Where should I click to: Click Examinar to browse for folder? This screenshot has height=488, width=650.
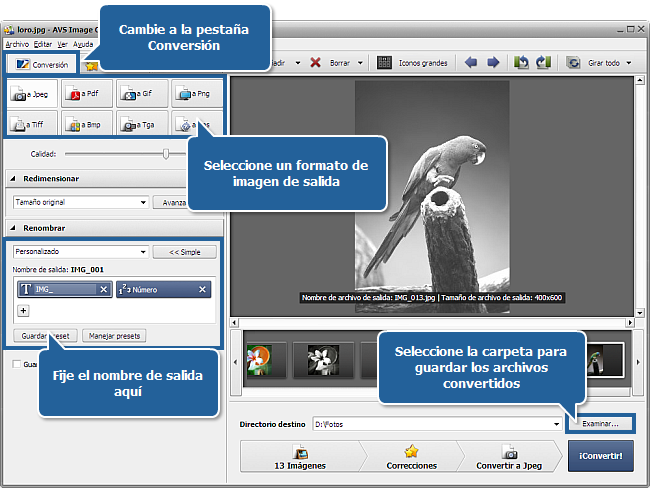[x=600, y=423]
